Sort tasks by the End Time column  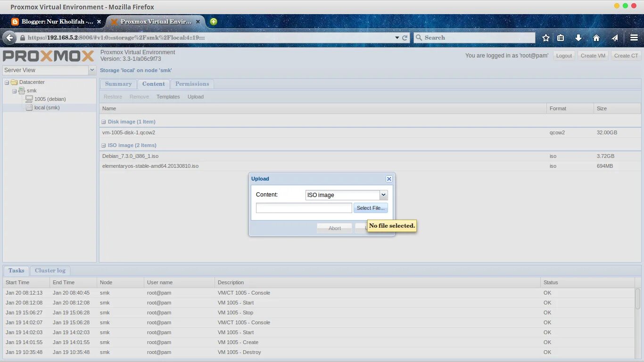click(x=74, y=282)
